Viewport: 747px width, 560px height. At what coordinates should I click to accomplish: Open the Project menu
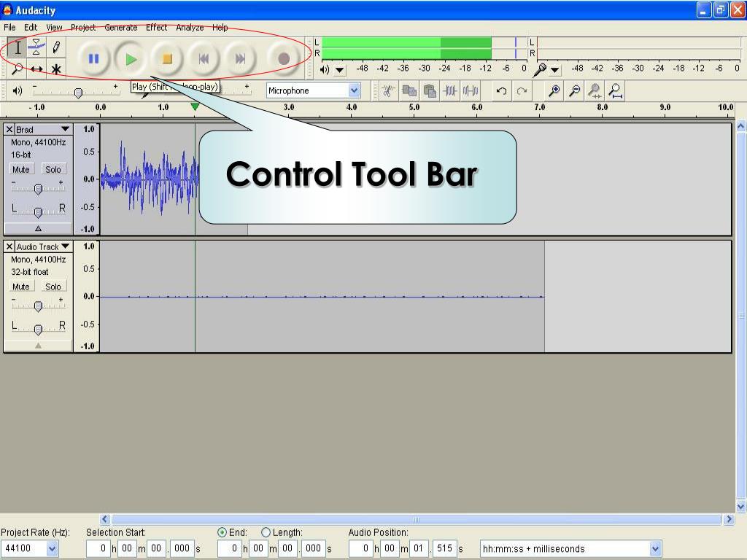click(83, 28)
